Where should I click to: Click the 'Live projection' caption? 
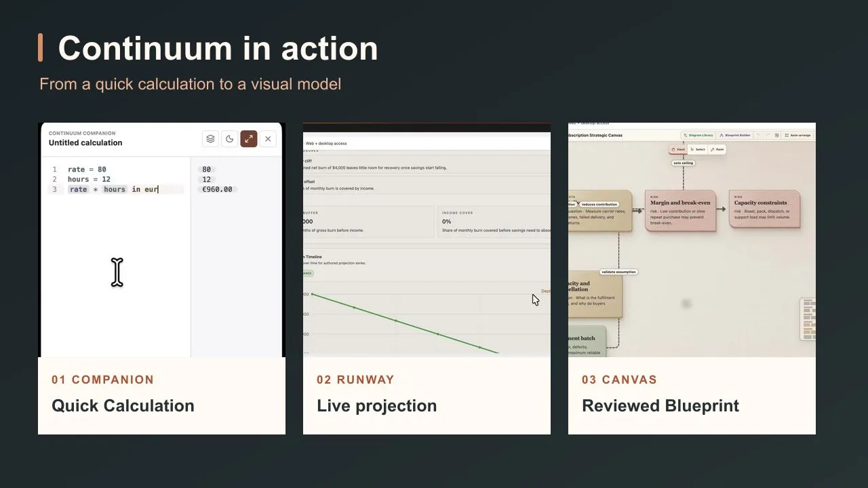point(376,406)
